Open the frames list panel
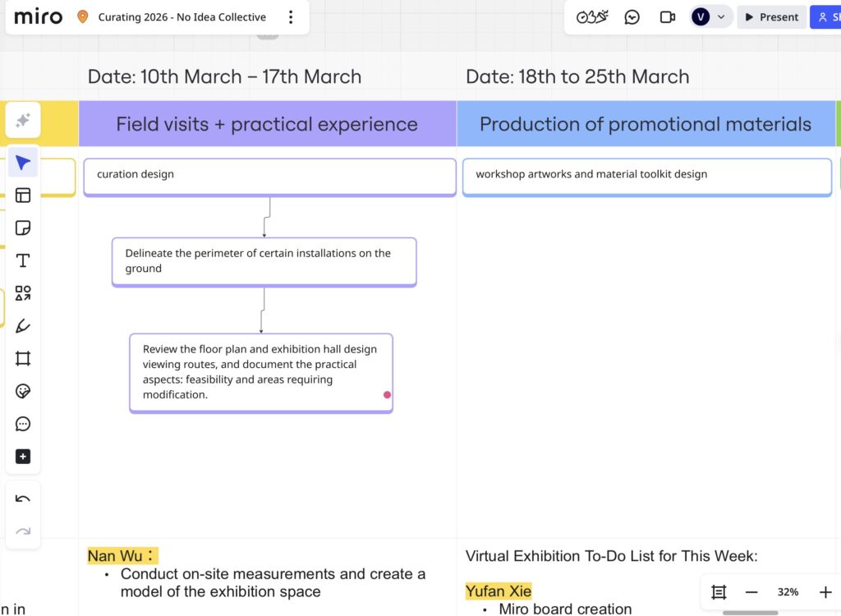 point(719,592)
